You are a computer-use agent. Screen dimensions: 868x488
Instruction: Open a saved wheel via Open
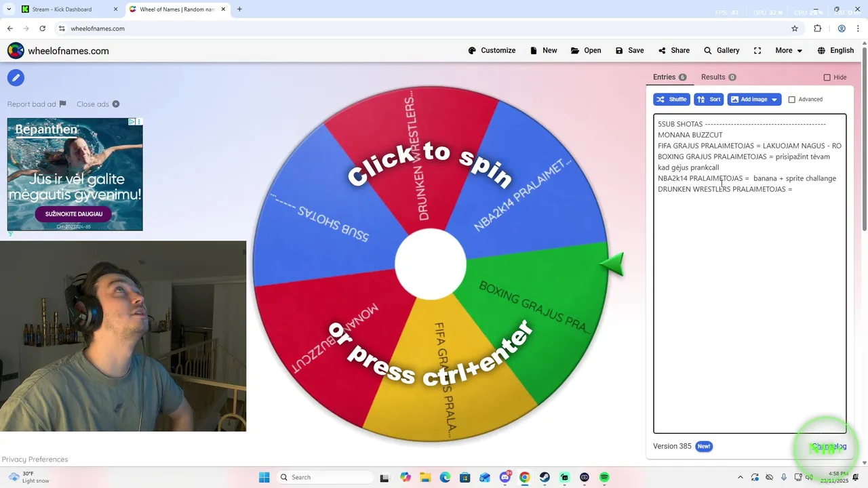586,51
